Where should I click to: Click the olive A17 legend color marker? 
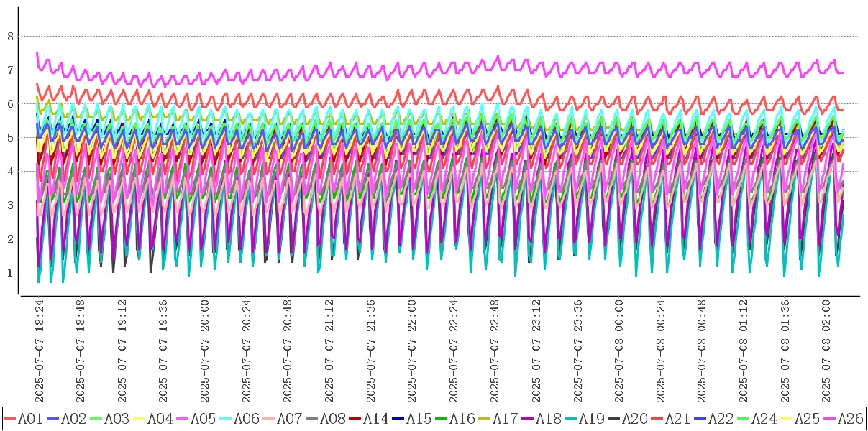(484, 417)
